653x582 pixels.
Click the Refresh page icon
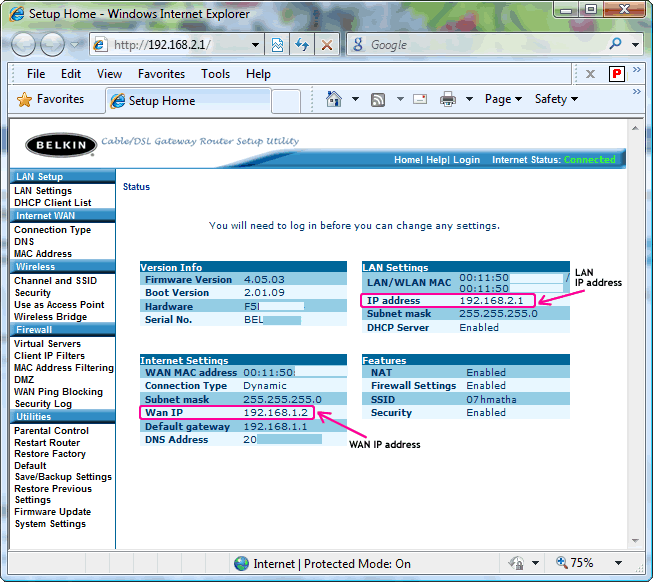point(302,45)
